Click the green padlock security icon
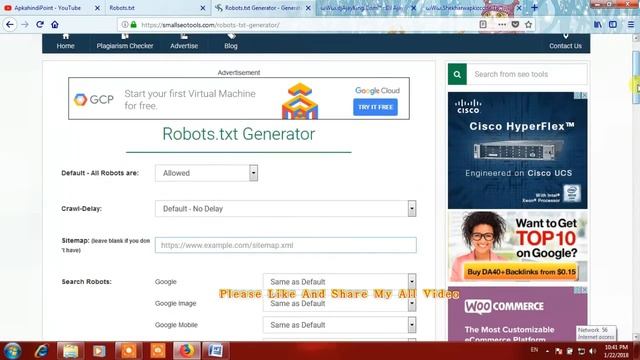Viewport: 640px width, 360px height. (133, 25)
